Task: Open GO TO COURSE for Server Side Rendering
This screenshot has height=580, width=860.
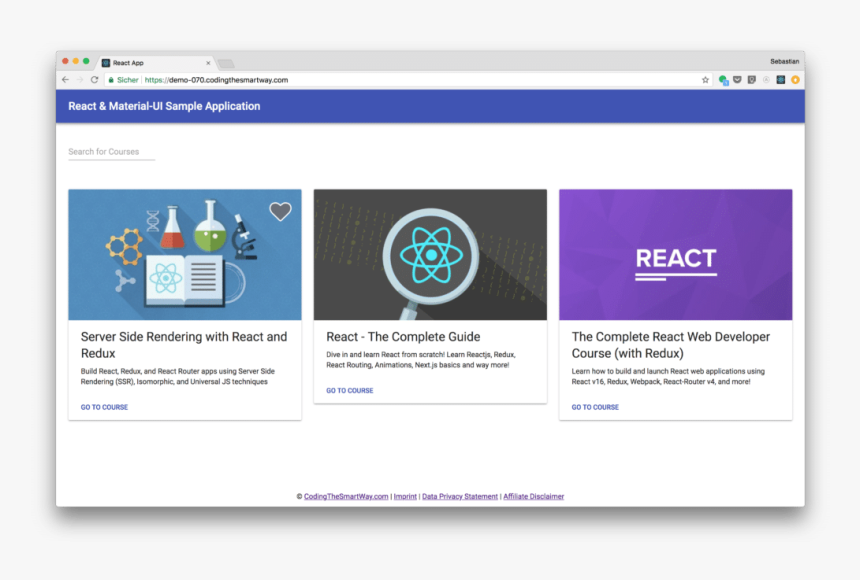Action: (104, 407)
